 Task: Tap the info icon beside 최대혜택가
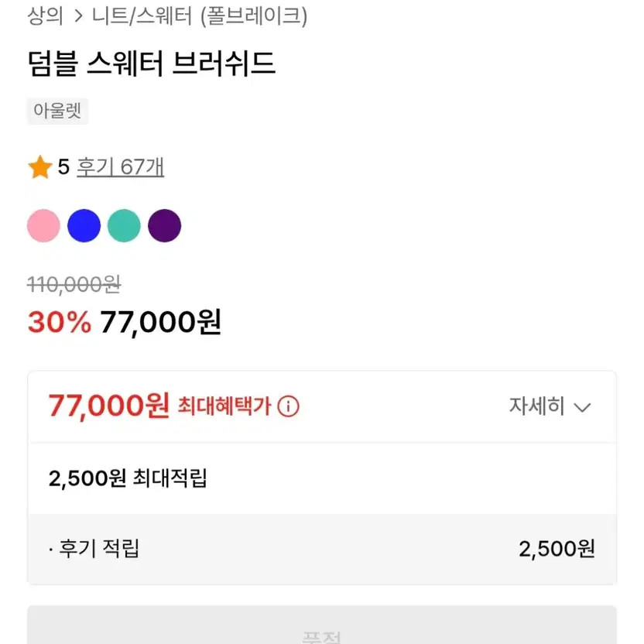coord(288,406)
